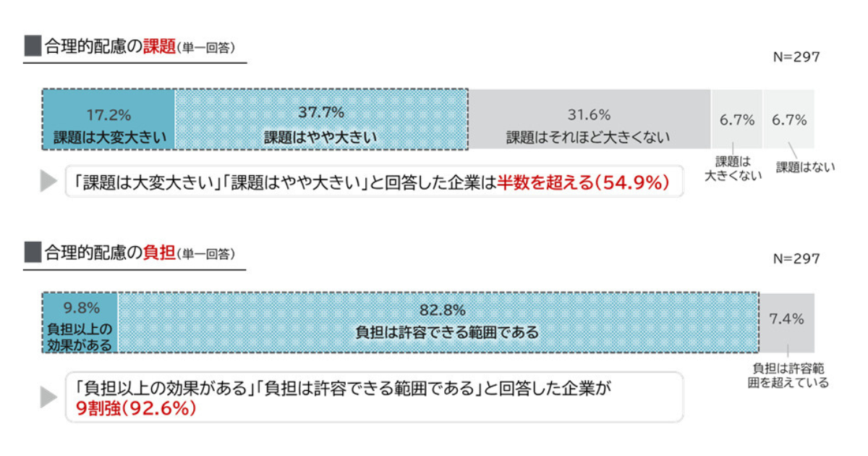Viewport: 868px width, 456px height.
Task: Select the 17.2% 課題は大変大きい bar segment
Action: click(109, 119)
